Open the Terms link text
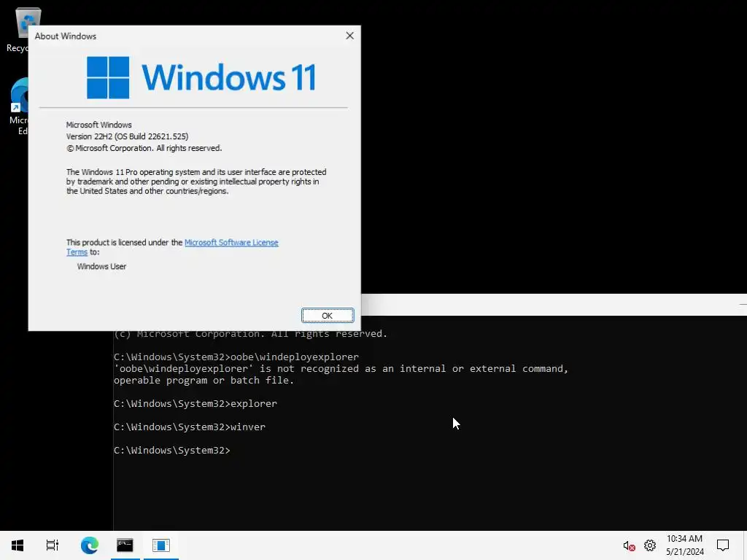747x560 pixels. [77, 252]
